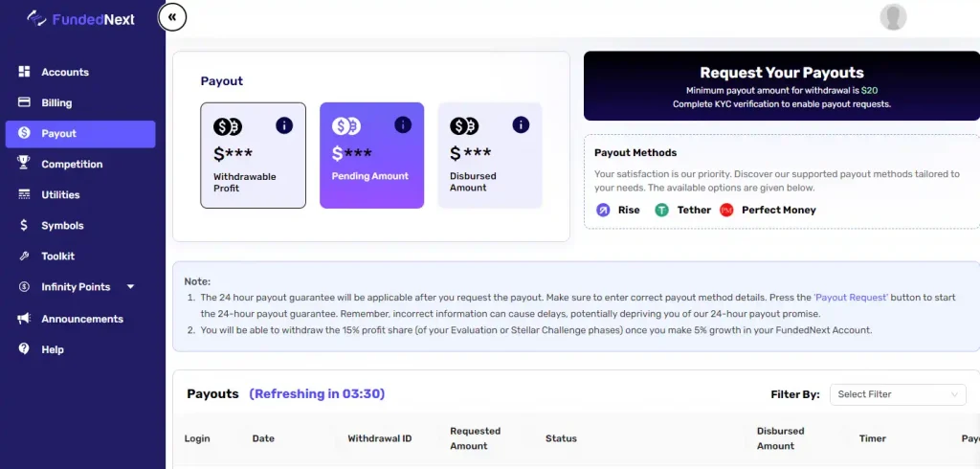Click coins icon on Pending Amount card

(x=345, y=126)
